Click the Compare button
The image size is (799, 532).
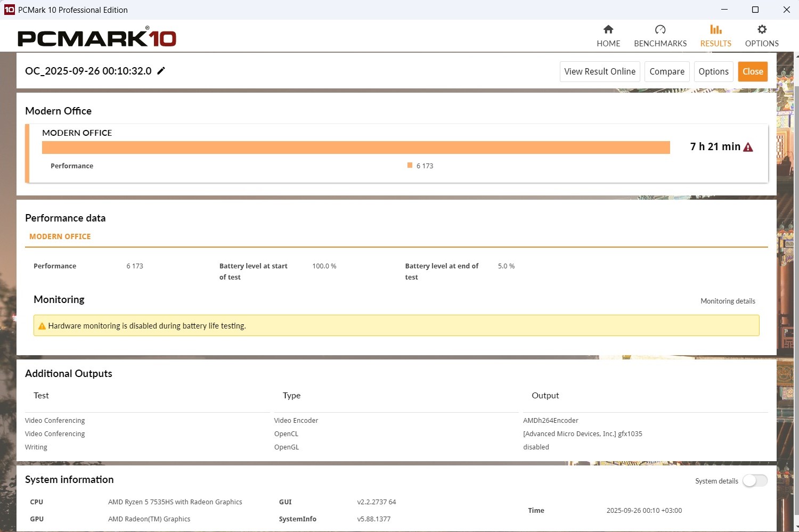667,71
